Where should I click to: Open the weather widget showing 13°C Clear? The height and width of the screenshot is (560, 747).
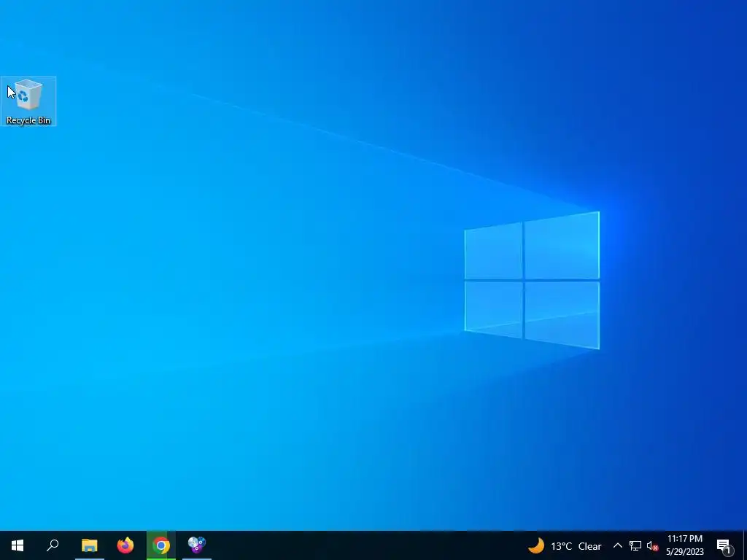(565, 545)
